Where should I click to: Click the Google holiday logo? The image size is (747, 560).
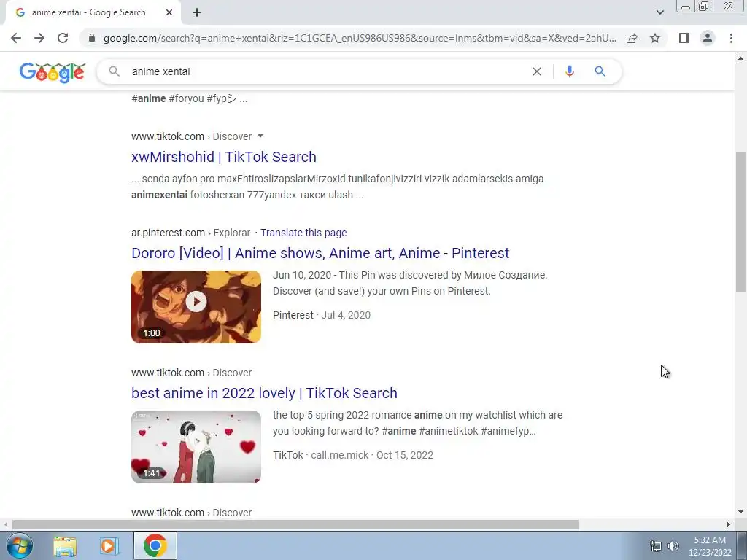(x=53, y=72)
